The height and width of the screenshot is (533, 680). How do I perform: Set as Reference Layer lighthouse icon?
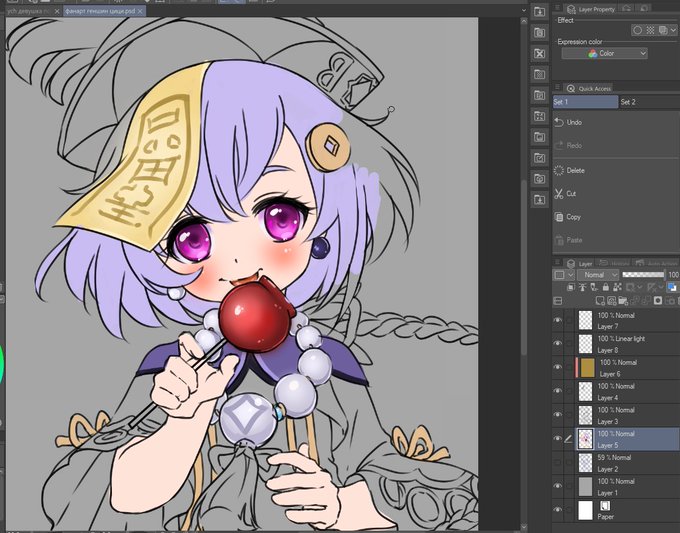click(582, 287)
